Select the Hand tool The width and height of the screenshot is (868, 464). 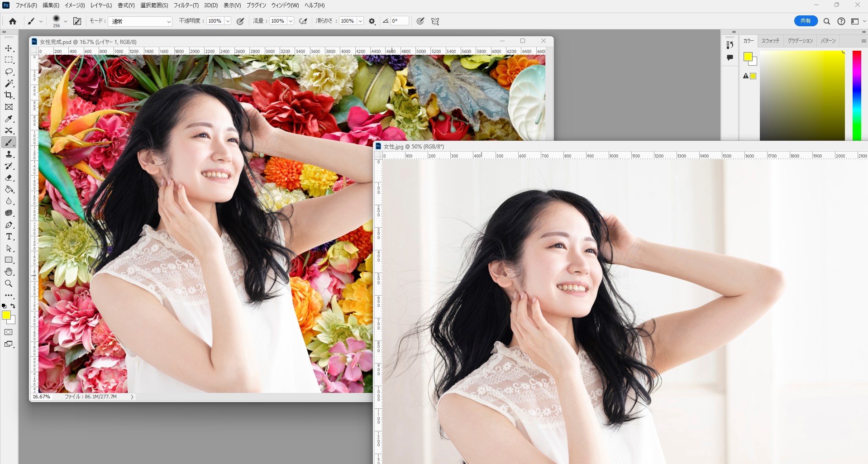[9, 272]
